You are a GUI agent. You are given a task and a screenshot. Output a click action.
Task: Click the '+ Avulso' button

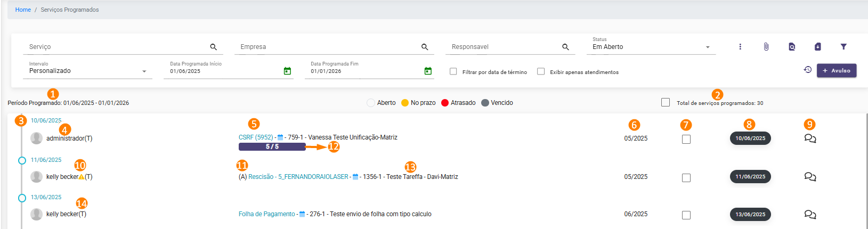click(x=836, y=70)
